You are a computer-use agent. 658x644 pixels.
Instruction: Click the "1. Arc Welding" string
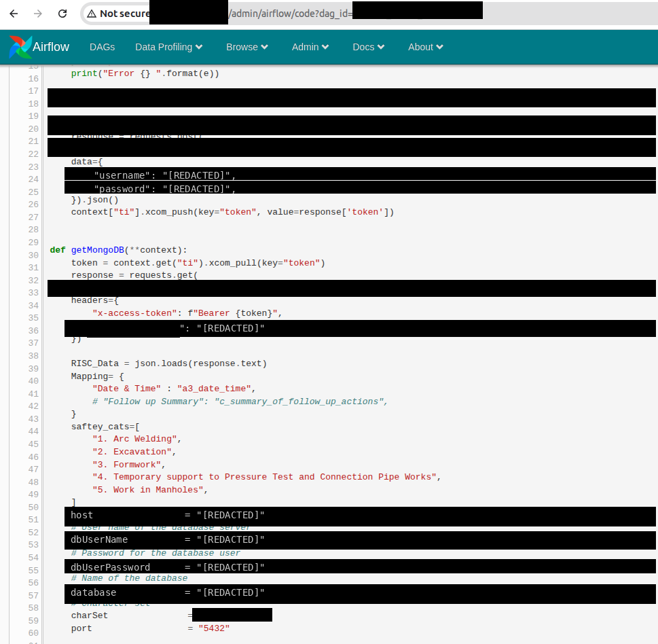pyautogui.click(x=134, y=439)
